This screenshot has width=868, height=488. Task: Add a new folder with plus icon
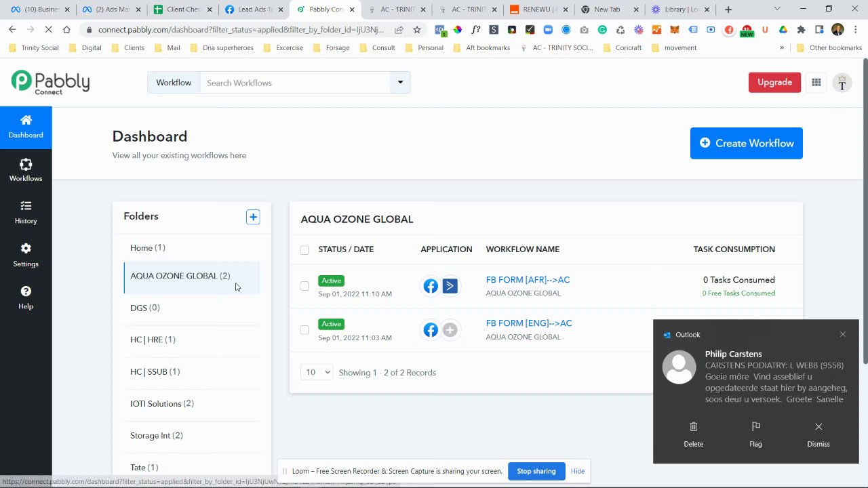click(253, 217)
